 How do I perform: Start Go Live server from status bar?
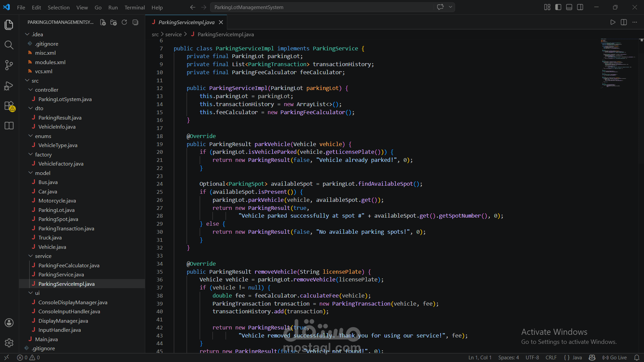pos(614,358)
